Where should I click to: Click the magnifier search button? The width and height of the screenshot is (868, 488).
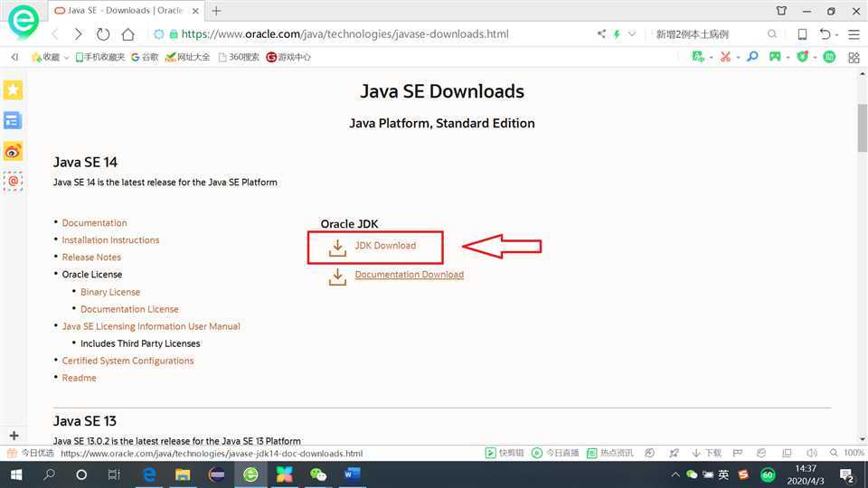(771, 34)
